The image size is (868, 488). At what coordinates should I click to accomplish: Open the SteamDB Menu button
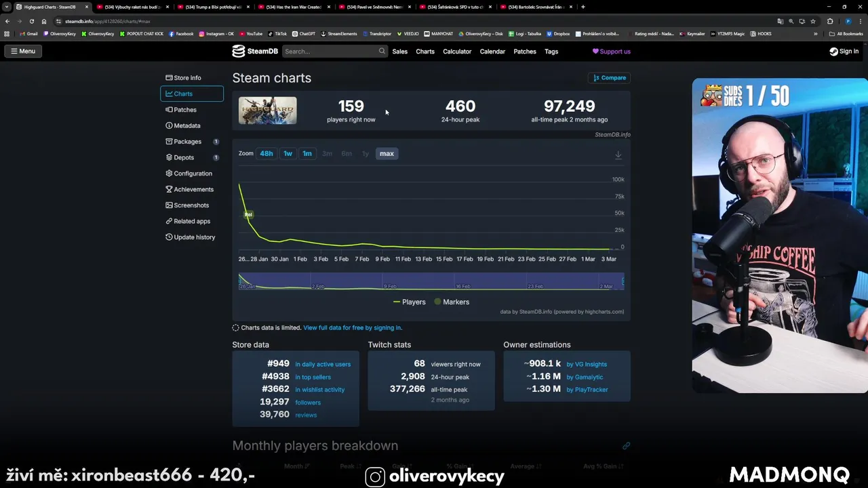coord(22,51)
